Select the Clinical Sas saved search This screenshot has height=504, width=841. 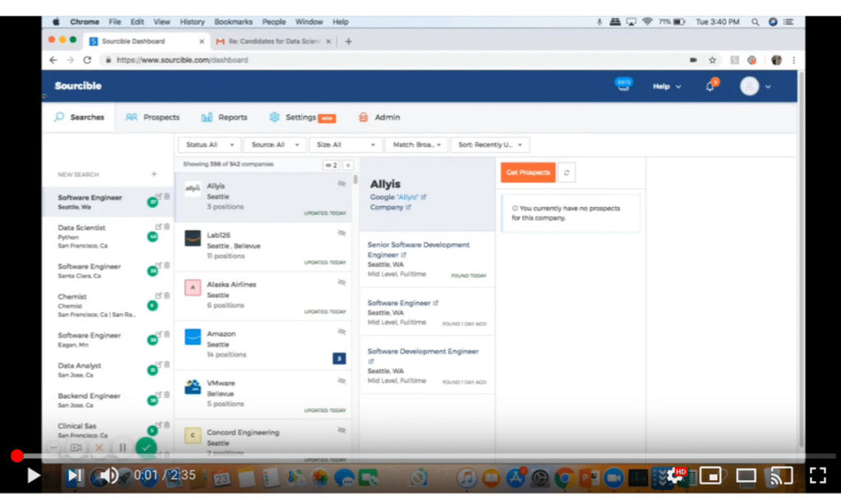click(x=108, y=430)
